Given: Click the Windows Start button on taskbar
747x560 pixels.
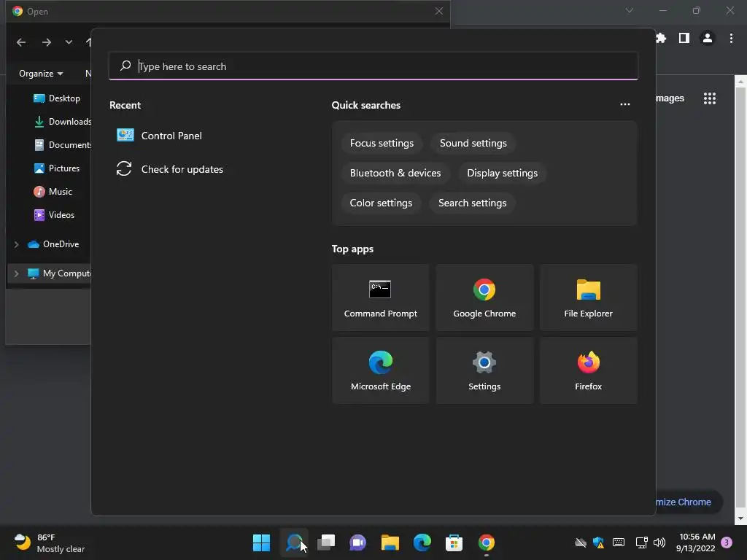Looking at the screenshot, I should tap(261, 542).
